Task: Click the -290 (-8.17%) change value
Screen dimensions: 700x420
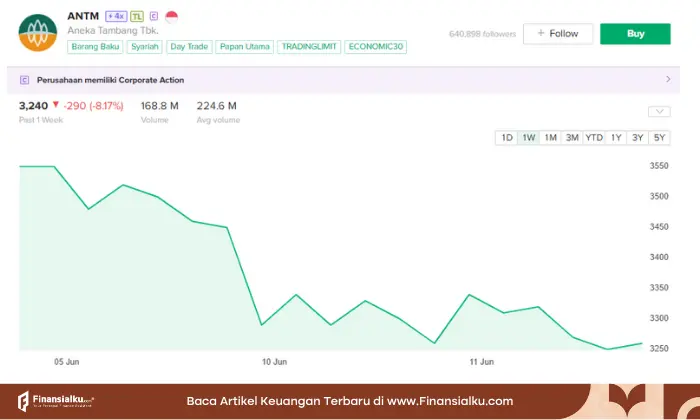Action: 93,106
